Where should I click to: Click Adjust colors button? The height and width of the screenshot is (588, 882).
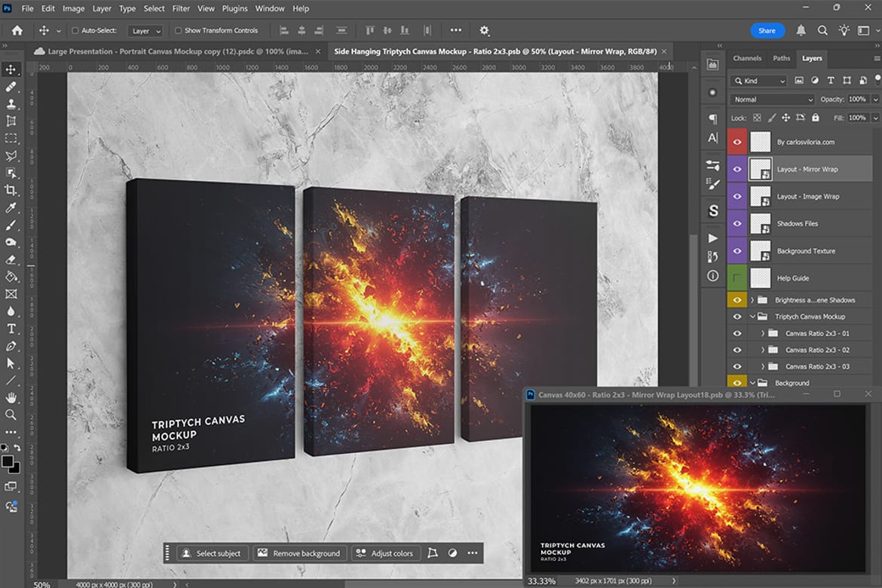pyautogui.click(x=385, y=553)
